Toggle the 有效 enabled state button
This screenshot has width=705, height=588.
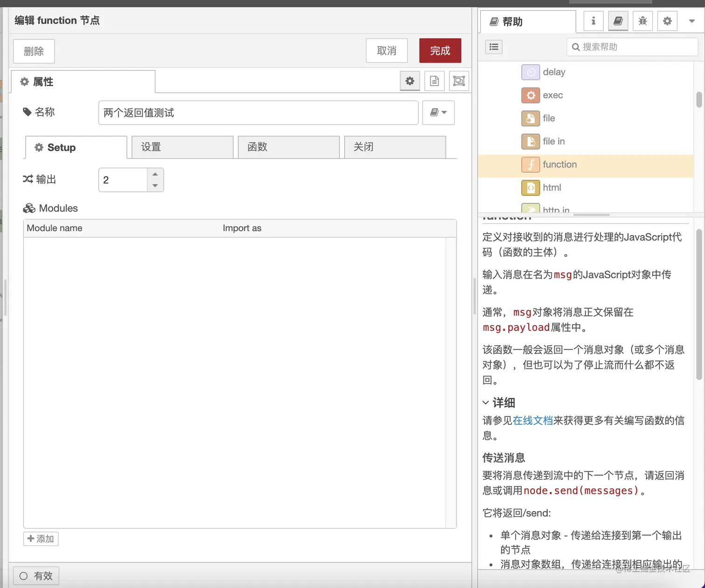[x=36, y=576]
